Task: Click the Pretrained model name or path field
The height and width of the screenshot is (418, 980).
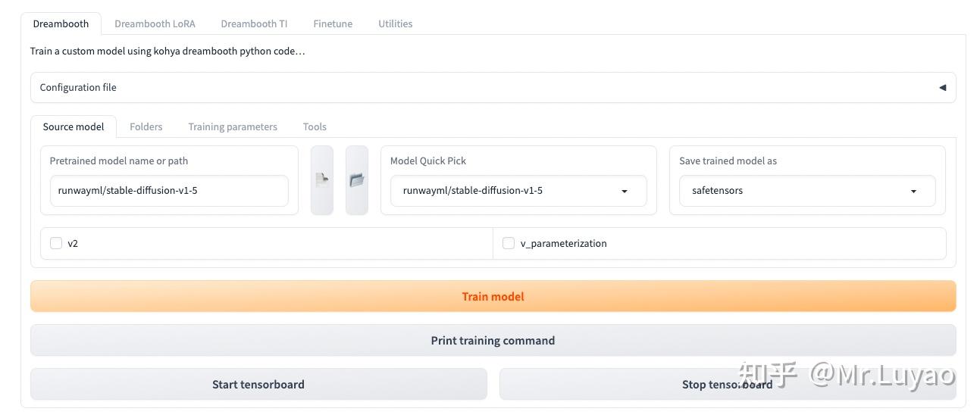Action: click(x=169, y=191)
